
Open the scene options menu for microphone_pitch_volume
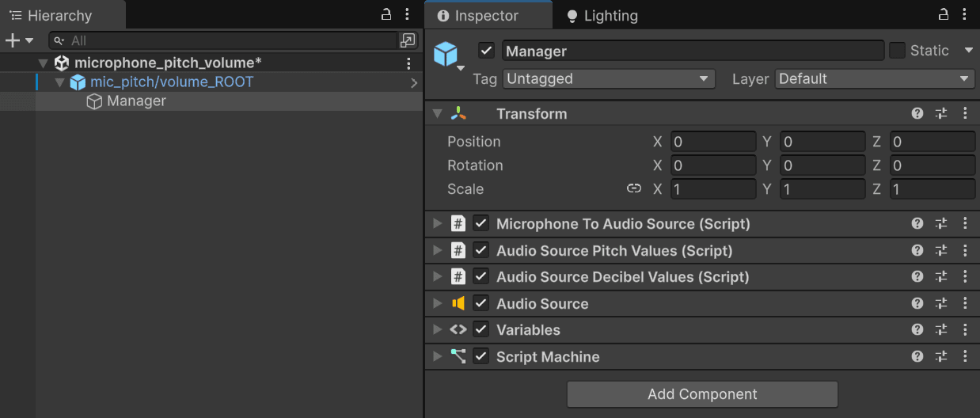click(408, 63)
